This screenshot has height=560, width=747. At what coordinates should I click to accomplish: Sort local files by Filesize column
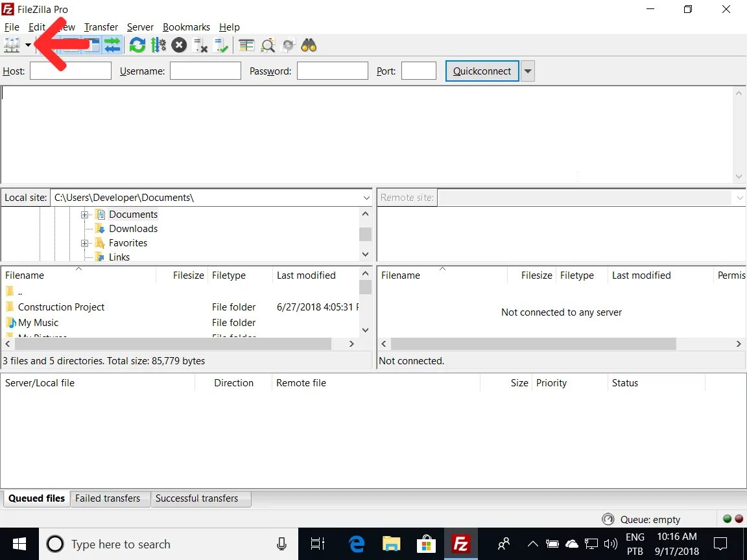(182, 275)
